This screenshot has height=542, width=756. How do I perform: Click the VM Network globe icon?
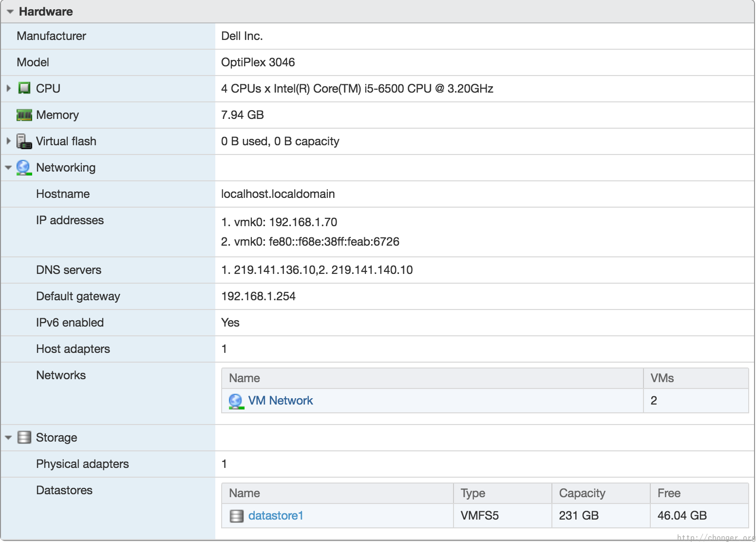click(x=236, y=401)
